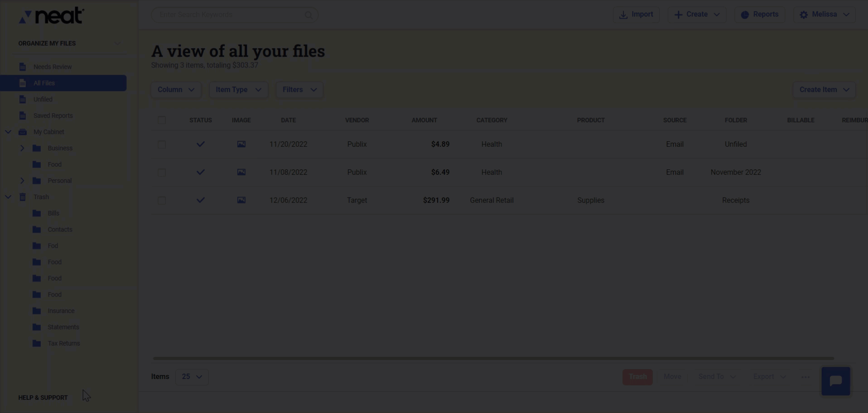Image resolution: width=868 pixels, height=413 pixels.
Task: Click the horizontal scrollbar under the table
Action: 493,358
